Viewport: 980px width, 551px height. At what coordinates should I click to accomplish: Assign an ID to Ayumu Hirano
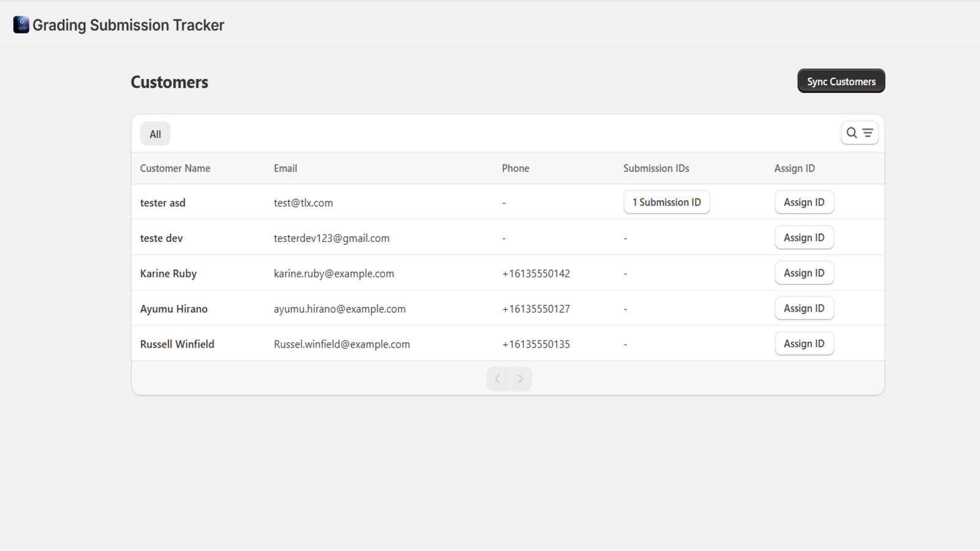click(x=804, y=308)
